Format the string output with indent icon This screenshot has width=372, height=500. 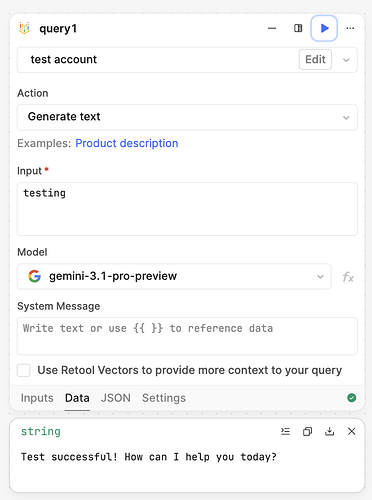[x=285, y=431]
